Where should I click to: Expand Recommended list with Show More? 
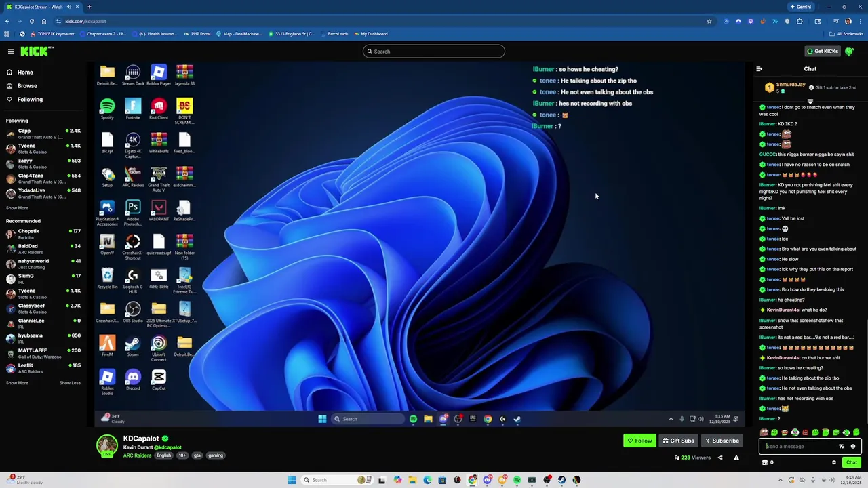click(17, 383)
